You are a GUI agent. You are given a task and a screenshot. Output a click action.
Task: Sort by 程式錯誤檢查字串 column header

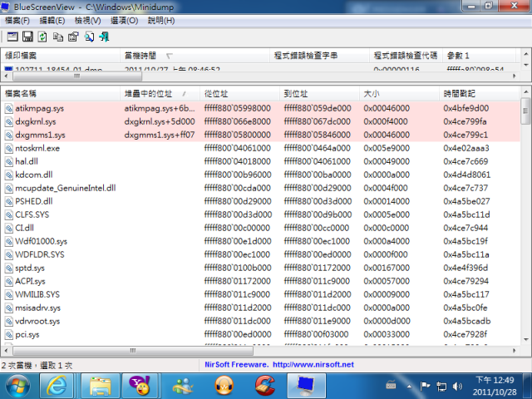[319, 56]
